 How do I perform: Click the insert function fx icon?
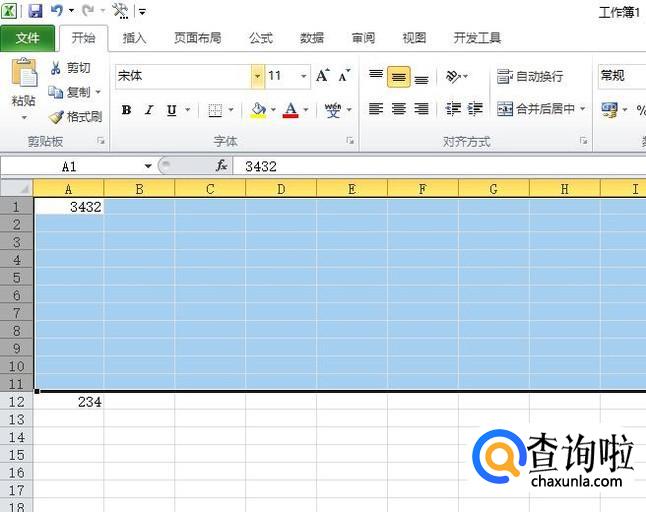(x=222, y=166)
